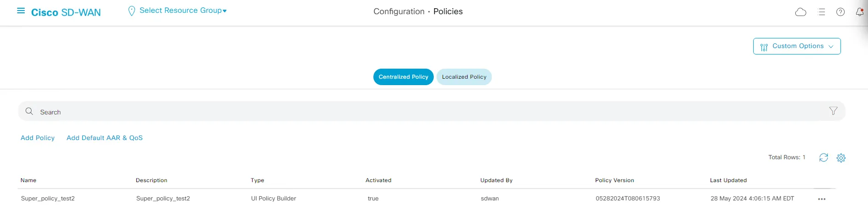
Task: Click Add Default AAR & QoS
Action: 104,138
